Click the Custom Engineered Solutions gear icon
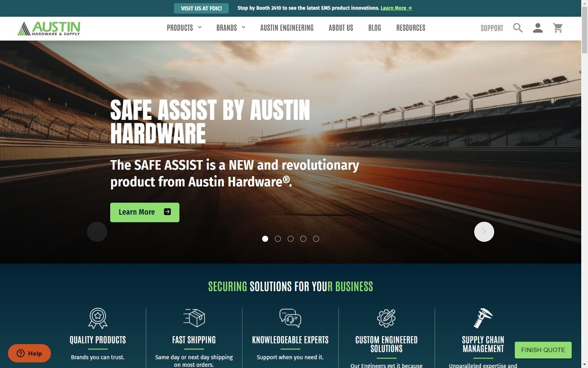The height and width of the screenshot is (368, 588). pos(386,318)
